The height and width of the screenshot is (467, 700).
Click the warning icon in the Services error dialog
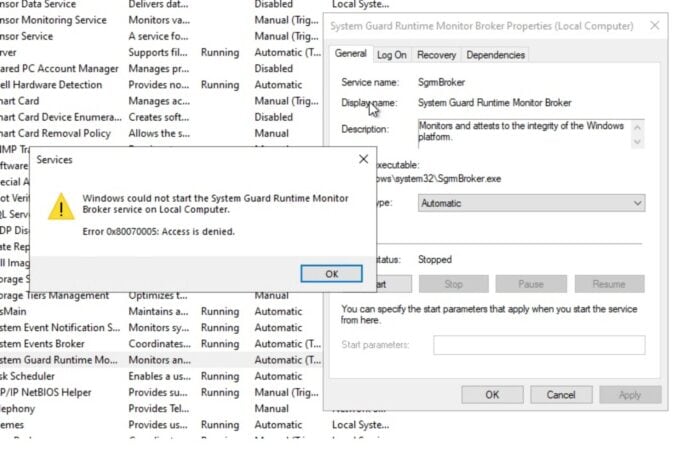pyautogui.click(x=61, y=206)
